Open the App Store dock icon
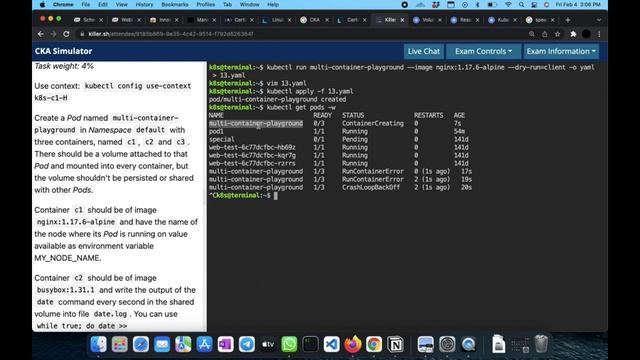This screenshot has height=360, width=640. (x=204, y=344)
